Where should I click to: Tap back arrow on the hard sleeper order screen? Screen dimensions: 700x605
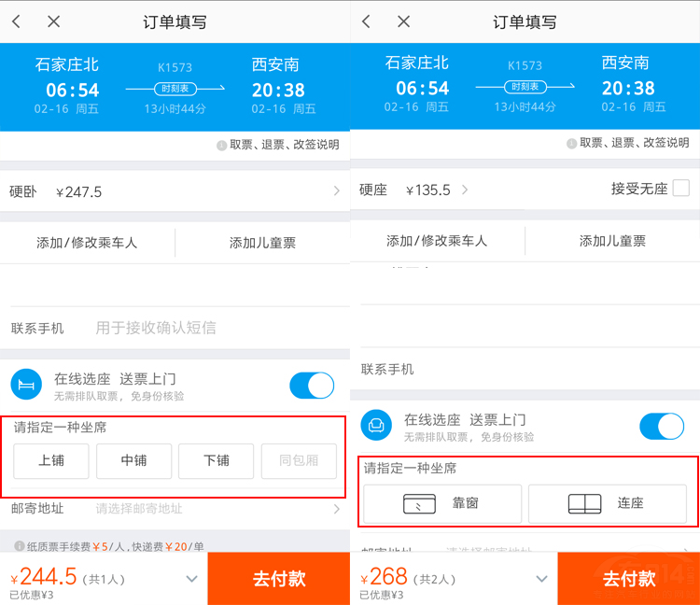click(x=17, y=21)
